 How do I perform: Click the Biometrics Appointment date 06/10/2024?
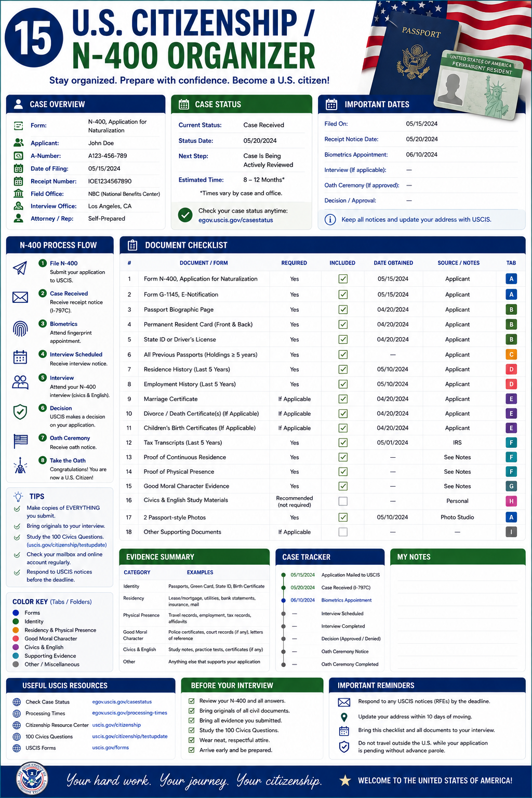point(422,155)
